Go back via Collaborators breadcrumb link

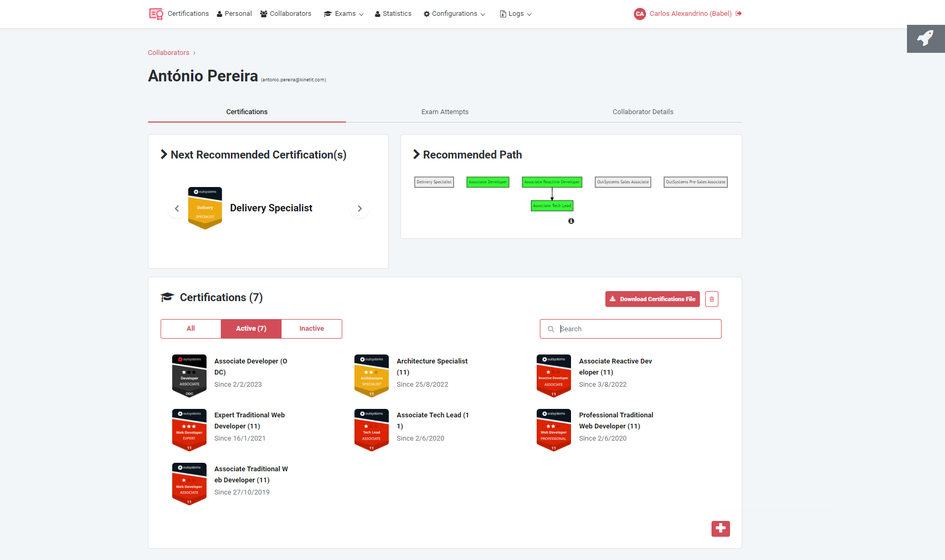[169, 53]
